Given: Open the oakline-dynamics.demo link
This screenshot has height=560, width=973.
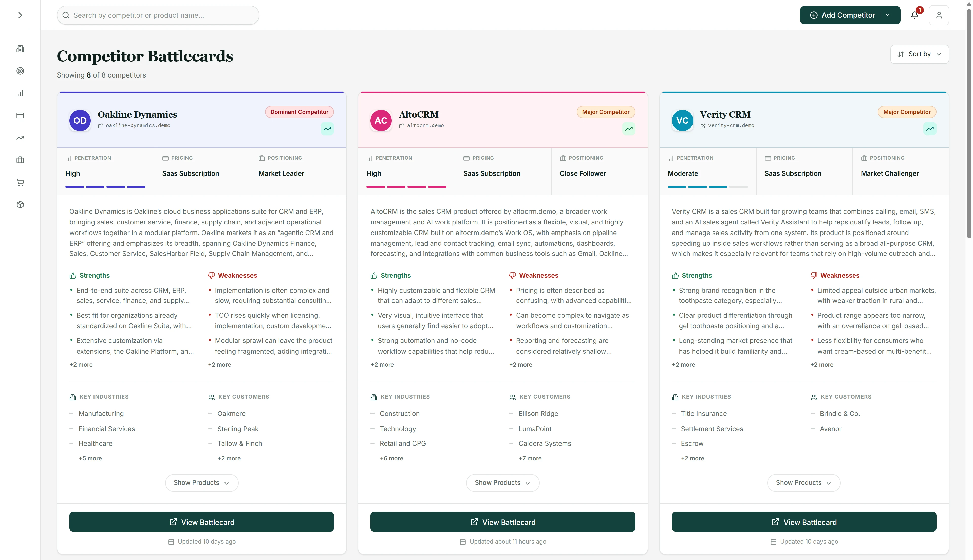Looking at the screenshot, I should click(134, 125).
